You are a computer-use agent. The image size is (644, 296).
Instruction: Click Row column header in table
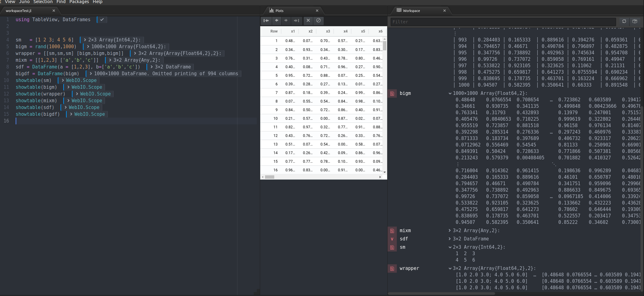[274, 31]
